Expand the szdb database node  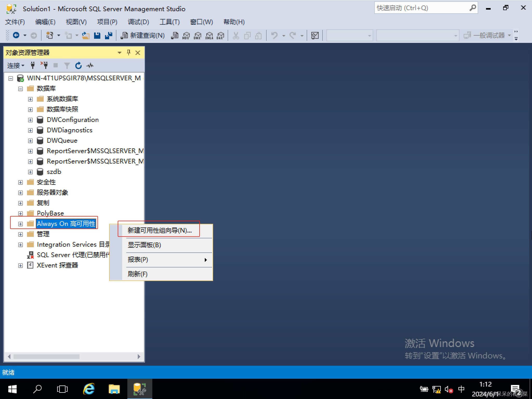pos(30,172)
